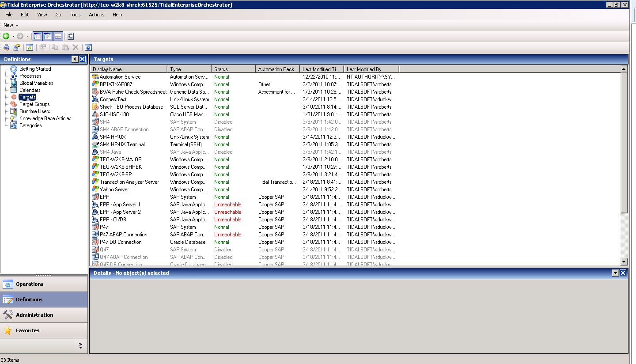636x364 pixels.
Task: Switch to the Definitions section
Action: pos(44,300)
